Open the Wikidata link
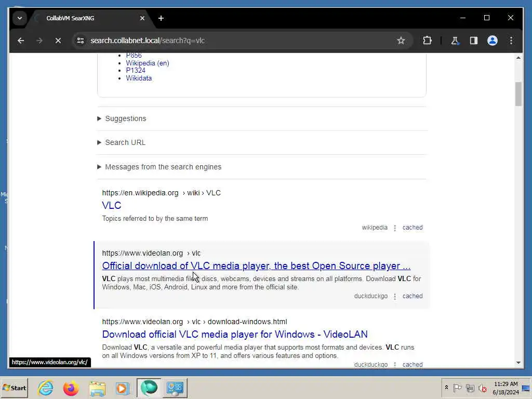Image resolution: width=532 pixels, height=399 pixels. [139, 78]
